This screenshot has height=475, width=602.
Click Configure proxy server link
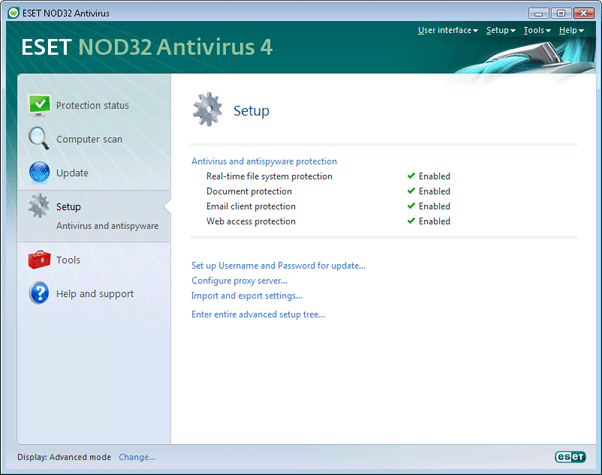tap(239, 281)
